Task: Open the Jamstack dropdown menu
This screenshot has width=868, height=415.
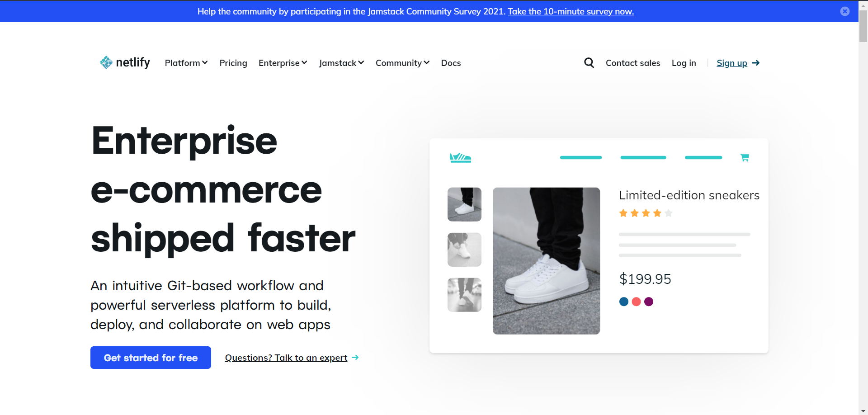Action: click(x=341, y=63)
